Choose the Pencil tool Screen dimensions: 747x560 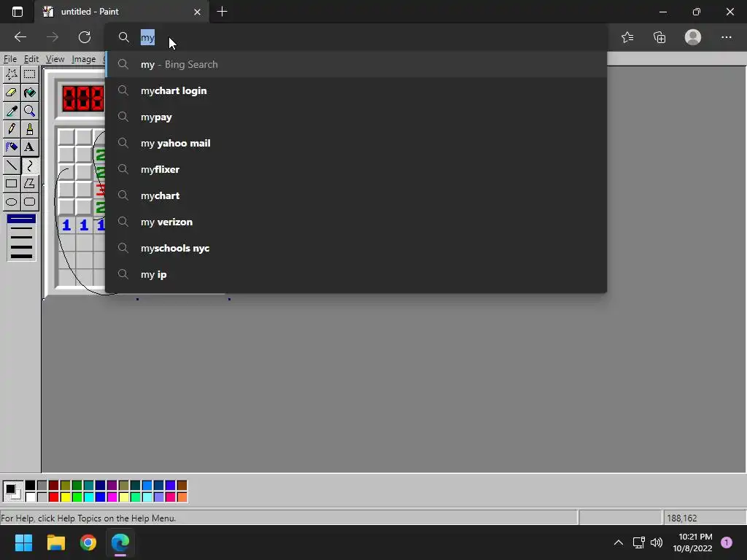click(12, 129)
